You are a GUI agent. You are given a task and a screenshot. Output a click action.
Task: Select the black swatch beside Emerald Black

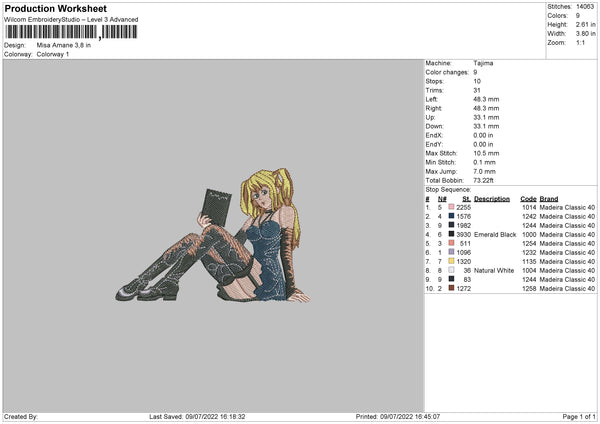click(451, 234)
